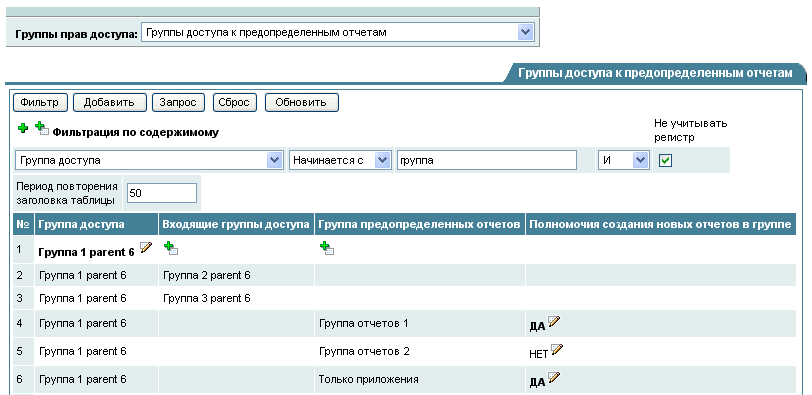Click the Фильтр button
Viewport: 812px width, 395px height.
click(x=40, y=103)
